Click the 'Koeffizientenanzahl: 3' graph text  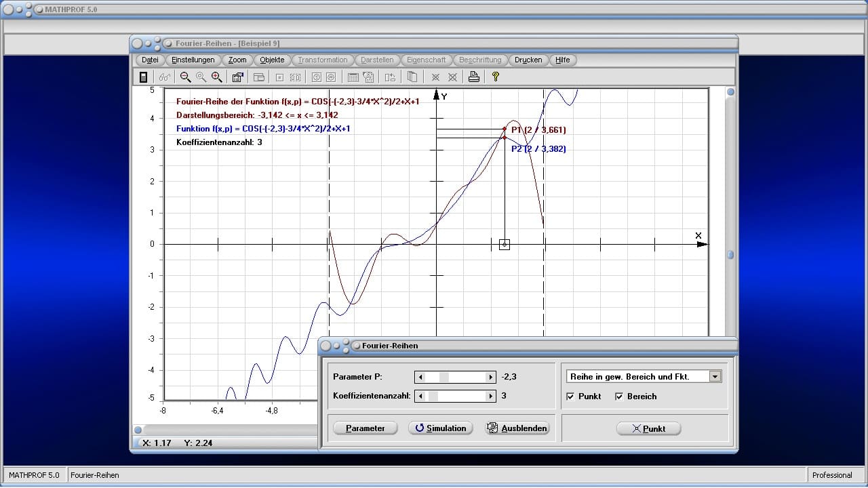click(219, 142)
